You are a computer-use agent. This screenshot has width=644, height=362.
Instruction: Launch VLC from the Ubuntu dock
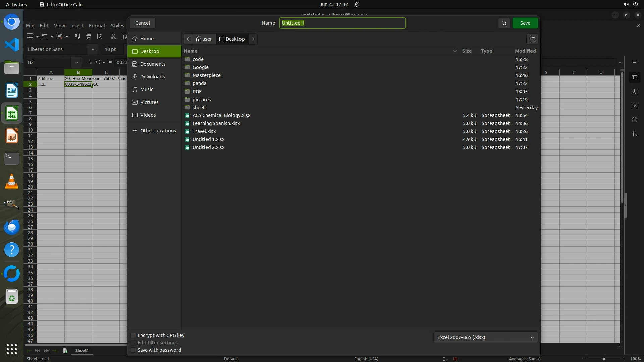coord(12,181)
